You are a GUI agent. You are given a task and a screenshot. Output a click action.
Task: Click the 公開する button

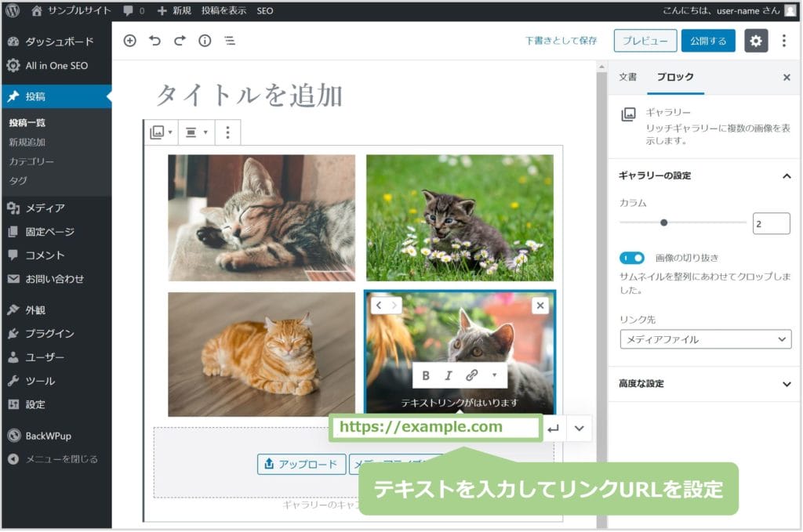click(707, 42)
